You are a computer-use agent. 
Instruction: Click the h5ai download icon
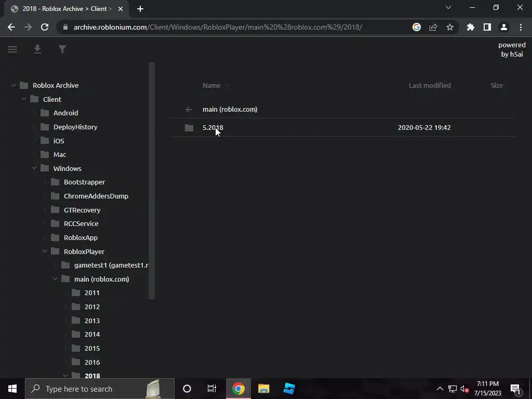37,49
